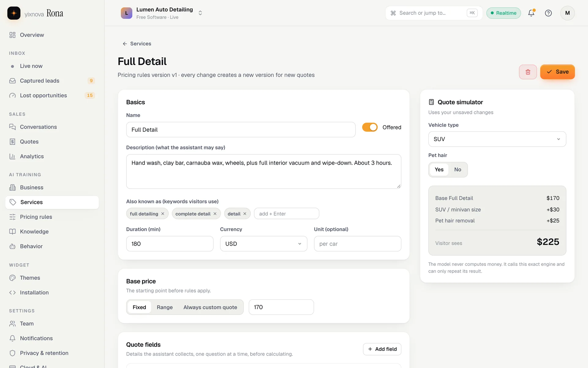
Task: Open Privacy & retention settings
Action: click(x=52, y=353)
